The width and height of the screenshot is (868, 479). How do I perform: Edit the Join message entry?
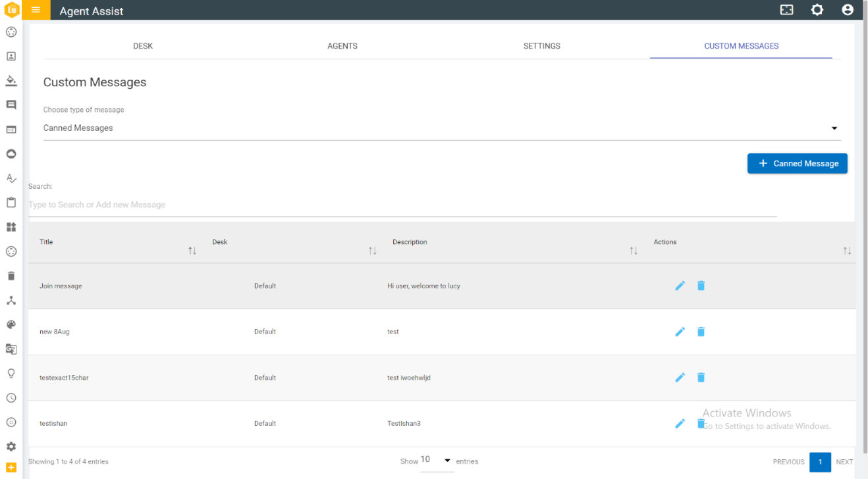[680, 286]
